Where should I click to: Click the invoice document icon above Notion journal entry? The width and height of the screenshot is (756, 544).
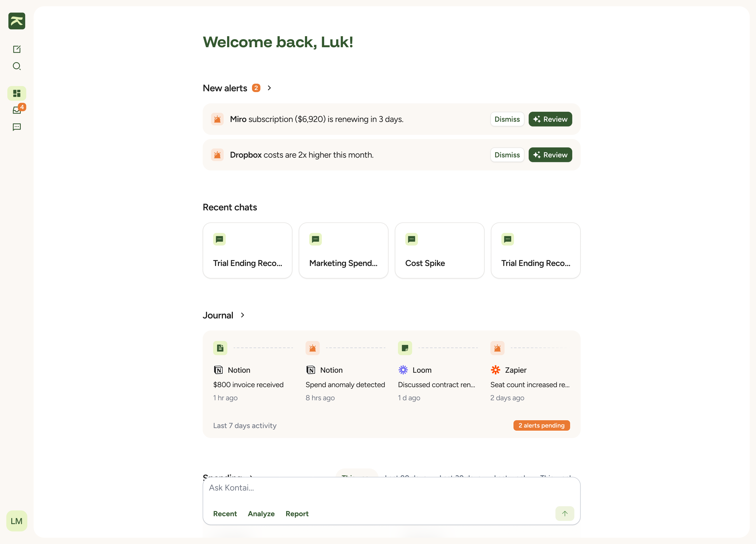(220, 348)
